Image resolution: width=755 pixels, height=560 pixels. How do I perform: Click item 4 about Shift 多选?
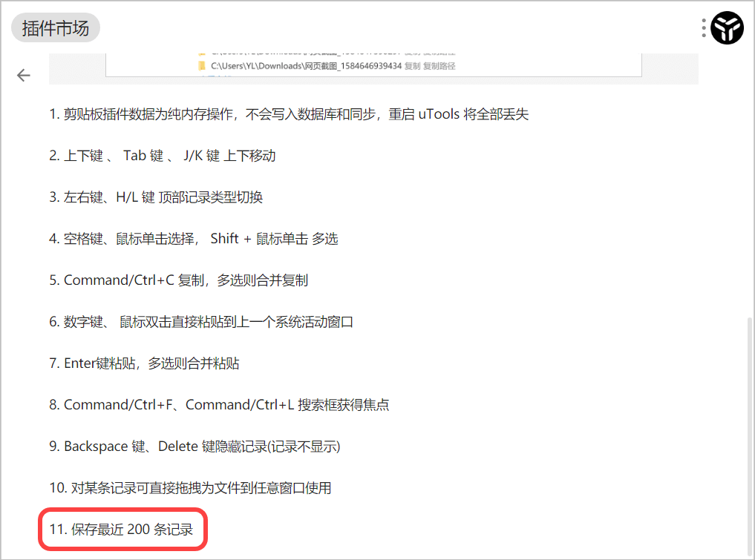point(194,238)
